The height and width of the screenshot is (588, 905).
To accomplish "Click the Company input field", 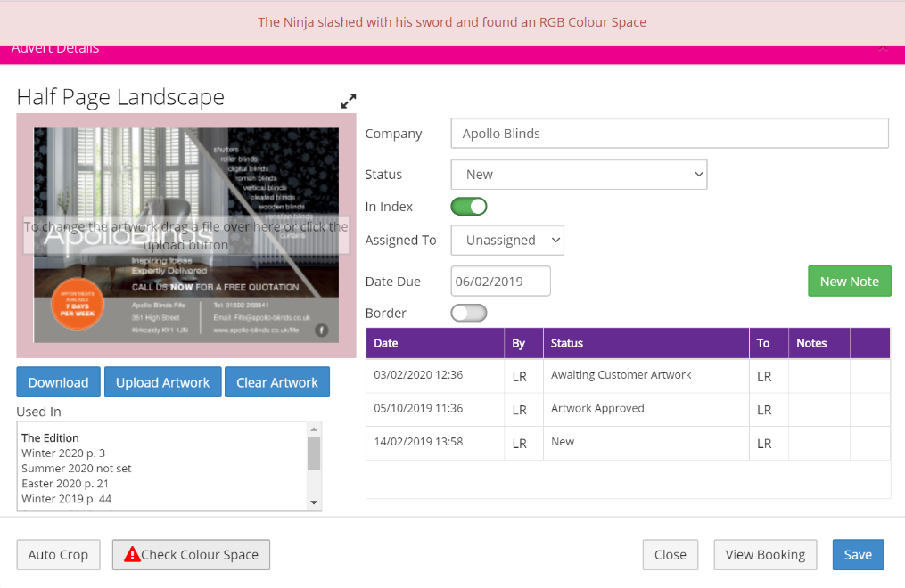I will [670, 134].
